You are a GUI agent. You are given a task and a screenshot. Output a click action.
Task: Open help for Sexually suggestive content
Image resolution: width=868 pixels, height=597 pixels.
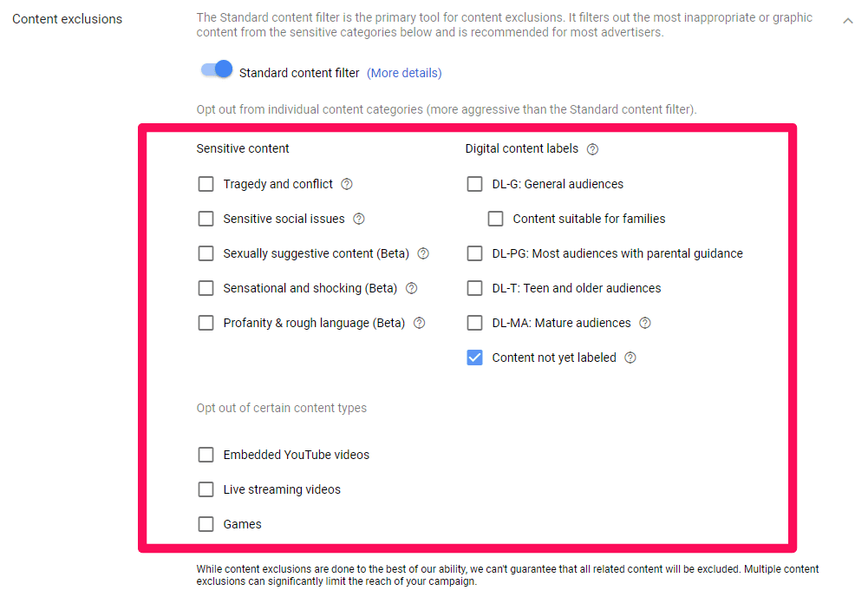423,253
